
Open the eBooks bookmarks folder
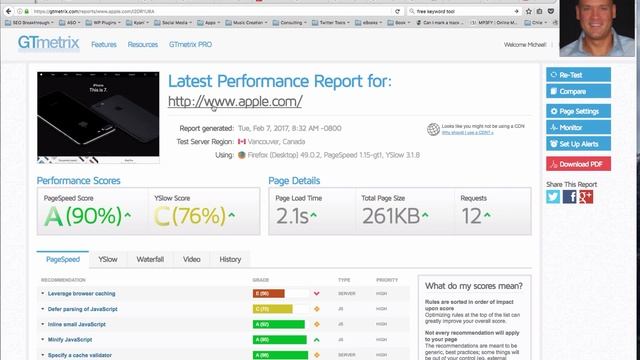tap(368, 23)
